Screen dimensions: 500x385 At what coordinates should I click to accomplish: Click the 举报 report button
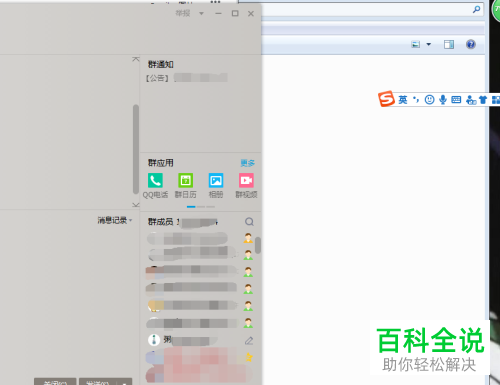pyautogui.click(x=183, y=13)
